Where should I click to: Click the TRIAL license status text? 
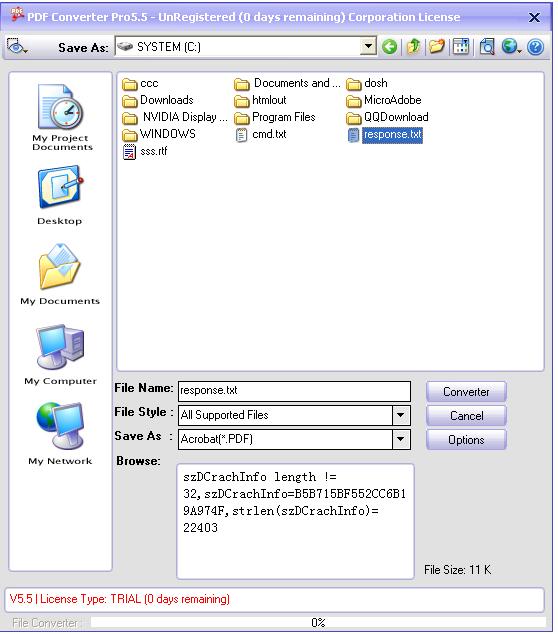pos(120,599)
